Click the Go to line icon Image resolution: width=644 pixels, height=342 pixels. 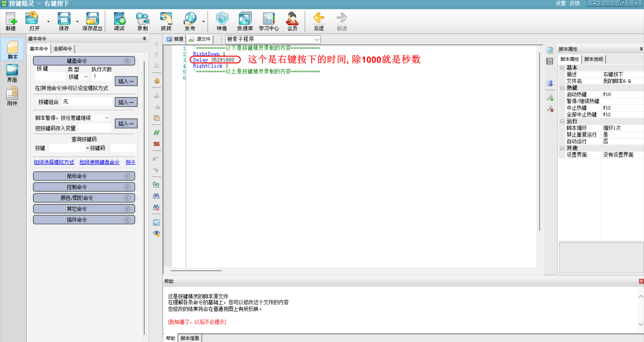click(x=156, y=184)
